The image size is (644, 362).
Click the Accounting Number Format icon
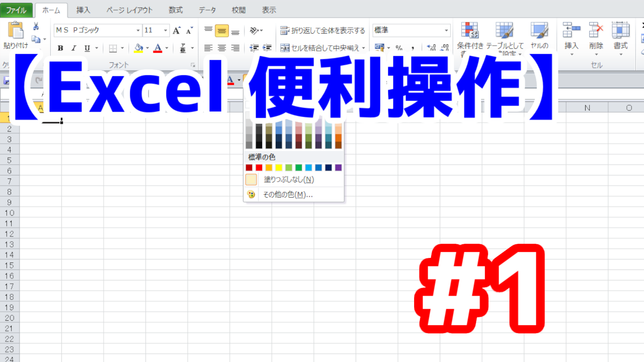coord(379,48)
